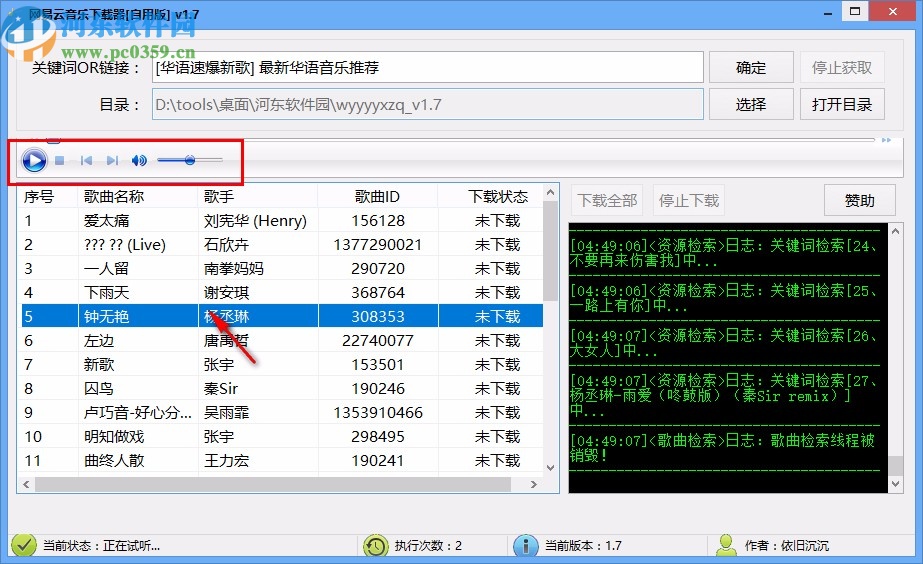Select song row 下雨天

[x=282, y=293]
